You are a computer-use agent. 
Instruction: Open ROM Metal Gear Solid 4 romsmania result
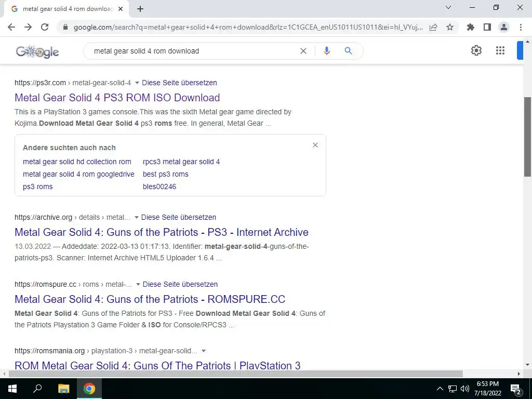[157, 365]
